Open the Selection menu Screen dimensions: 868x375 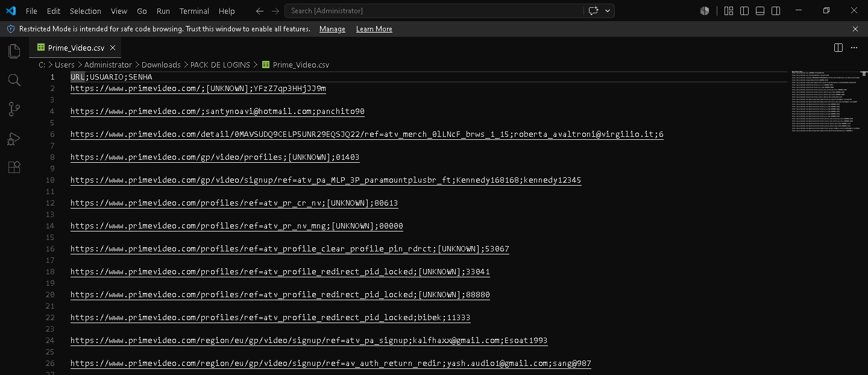(x=86, y=11)
